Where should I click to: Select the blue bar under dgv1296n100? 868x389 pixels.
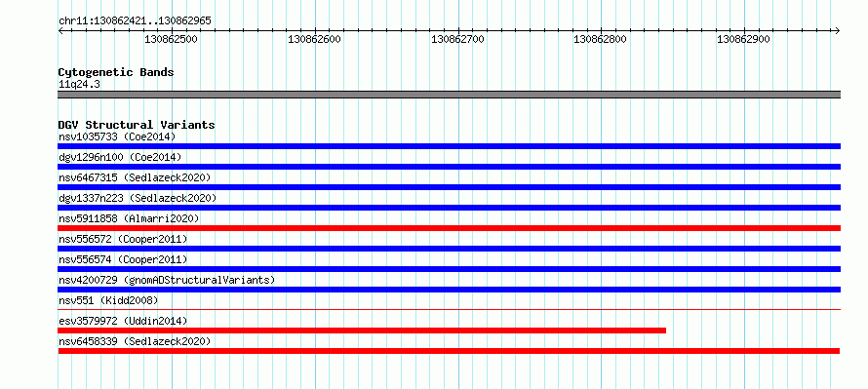click(x=449, y=167)
